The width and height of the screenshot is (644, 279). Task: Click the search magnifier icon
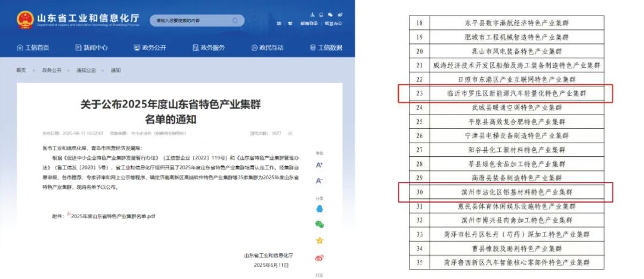pyautogui.click(x=235, y=20)
